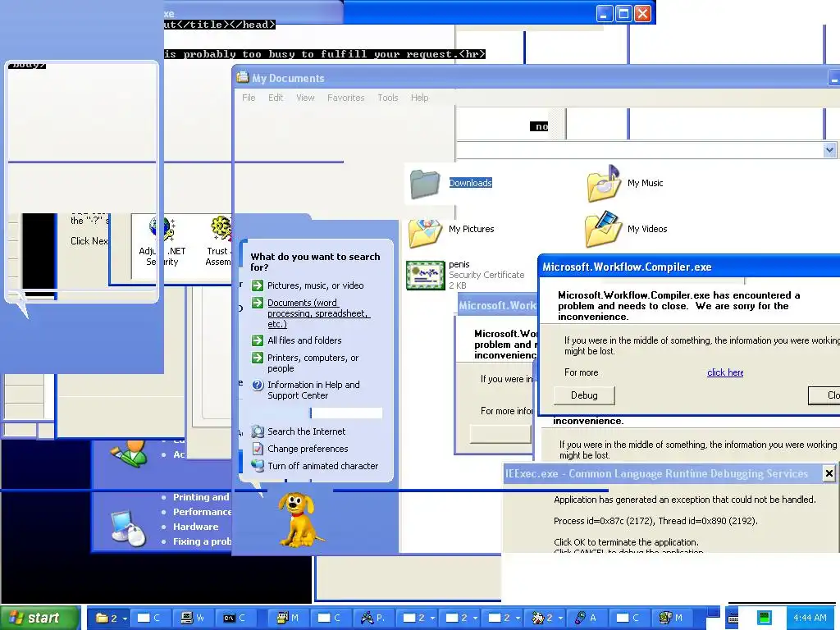Click the computer and mouse hardware icon
840x630 pixels.
pyautogui.click(x=129, y=528)
